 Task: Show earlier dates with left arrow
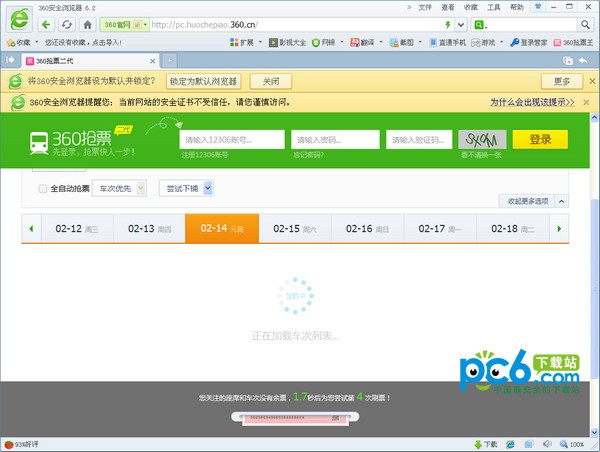pos(31,229)
